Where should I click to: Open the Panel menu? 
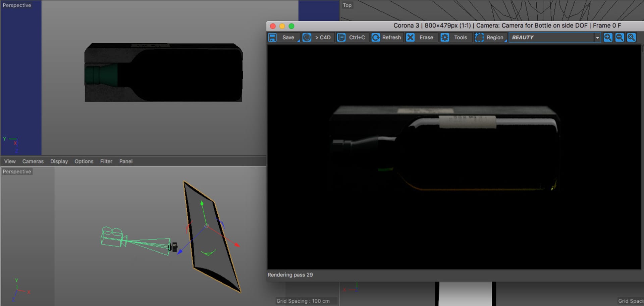[x=126, y=161]
